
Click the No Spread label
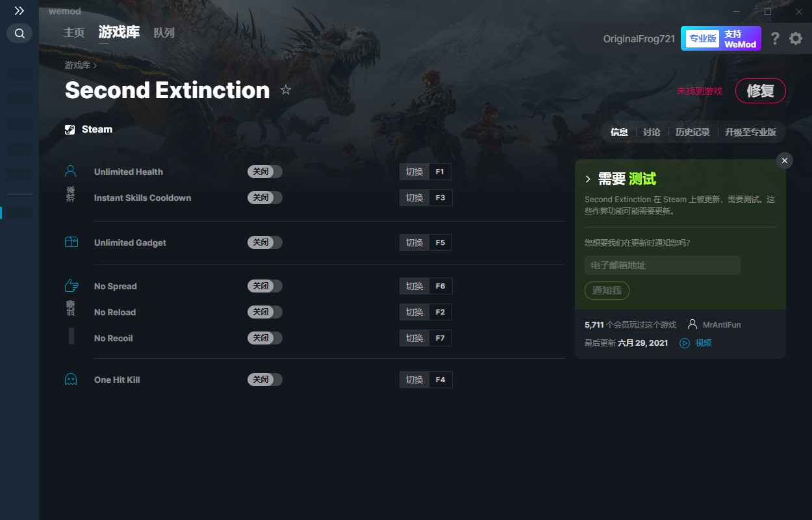[x=116, y=286]
